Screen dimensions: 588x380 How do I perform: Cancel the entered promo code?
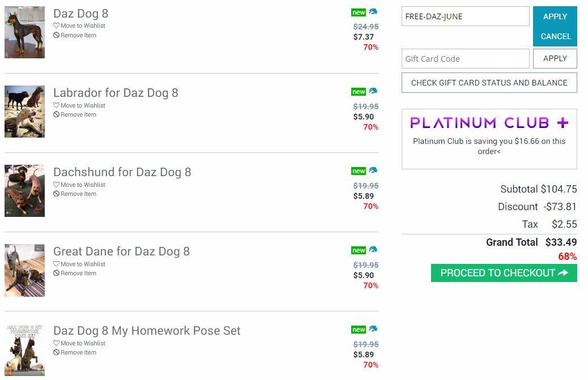(555, 36)
